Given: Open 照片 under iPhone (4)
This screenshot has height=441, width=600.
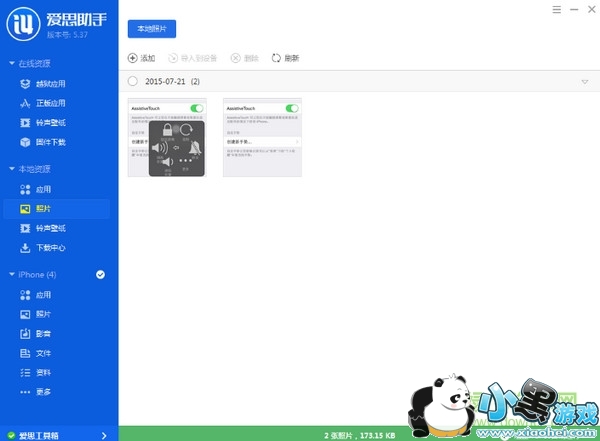Looking at the screenshot, I should click(x=36, y=314).
